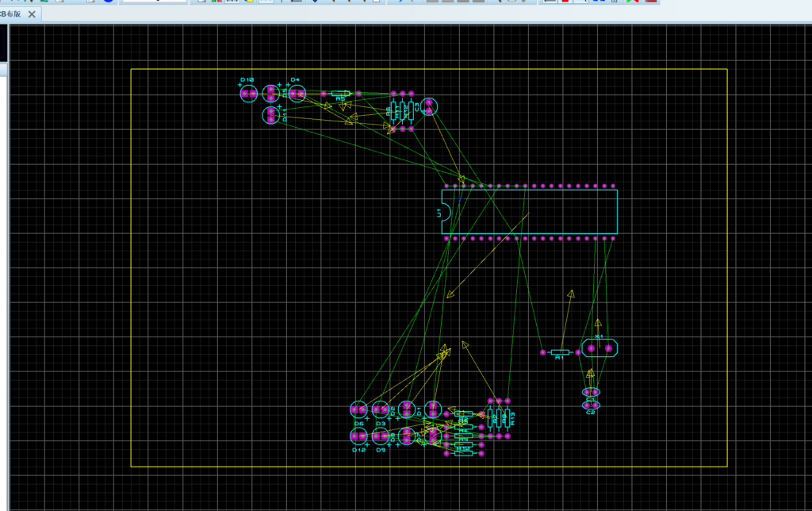Select the X1 crystal component
Viewport: 812px width, 511px height.
click(x=599, y=348)
